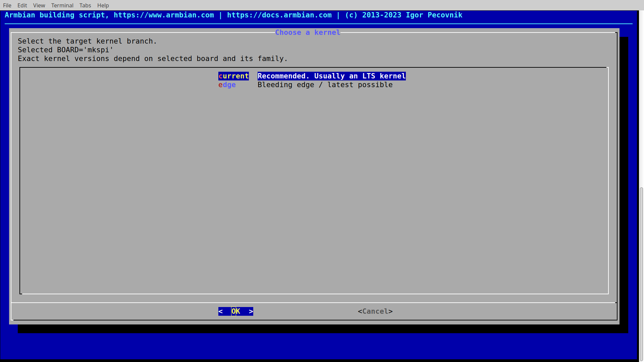
Task: Open the Edit menu
Action: (x=22, y=5)
